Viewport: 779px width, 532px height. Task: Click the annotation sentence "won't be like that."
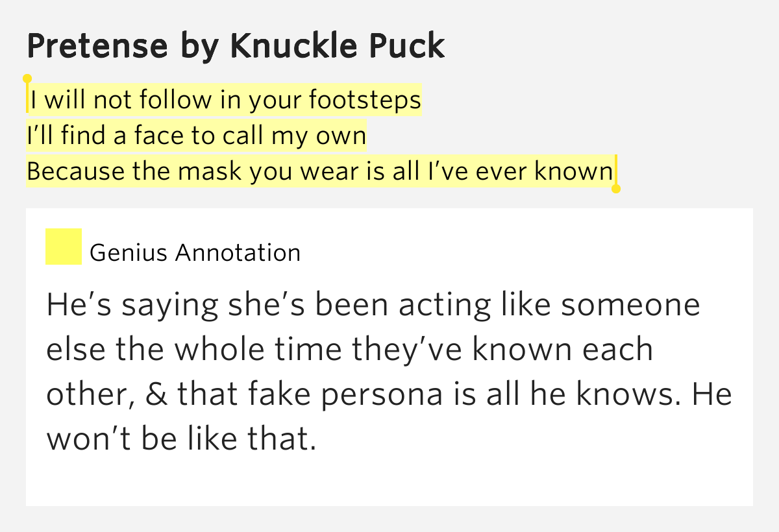pos(181,440)
